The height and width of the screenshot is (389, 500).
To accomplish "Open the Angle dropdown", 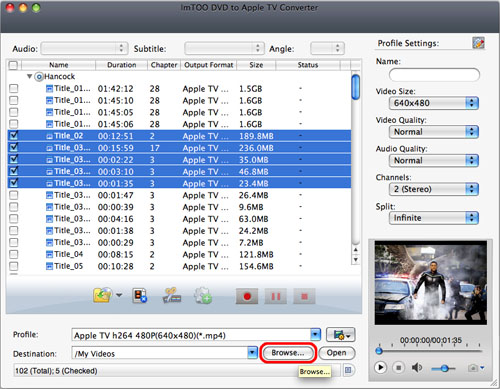I will click(x=327, y=49).
